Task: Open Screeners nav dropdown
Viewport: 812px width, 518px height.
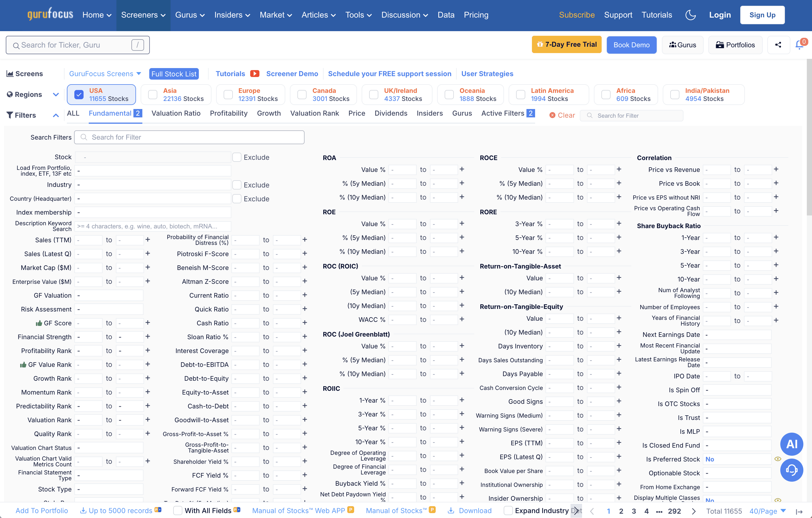Action: tap(143, 15)
